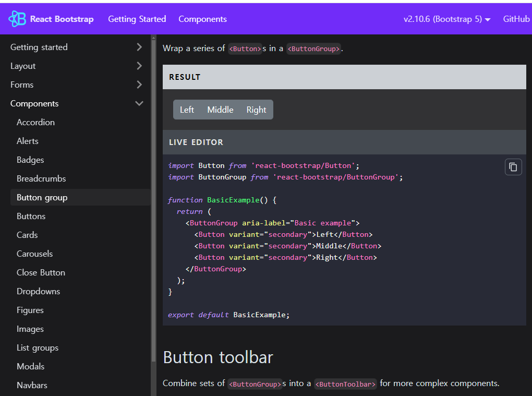Viewport: 532px width, 396px height.
Task: Go to the Accordion page
Action: [35, 122]
